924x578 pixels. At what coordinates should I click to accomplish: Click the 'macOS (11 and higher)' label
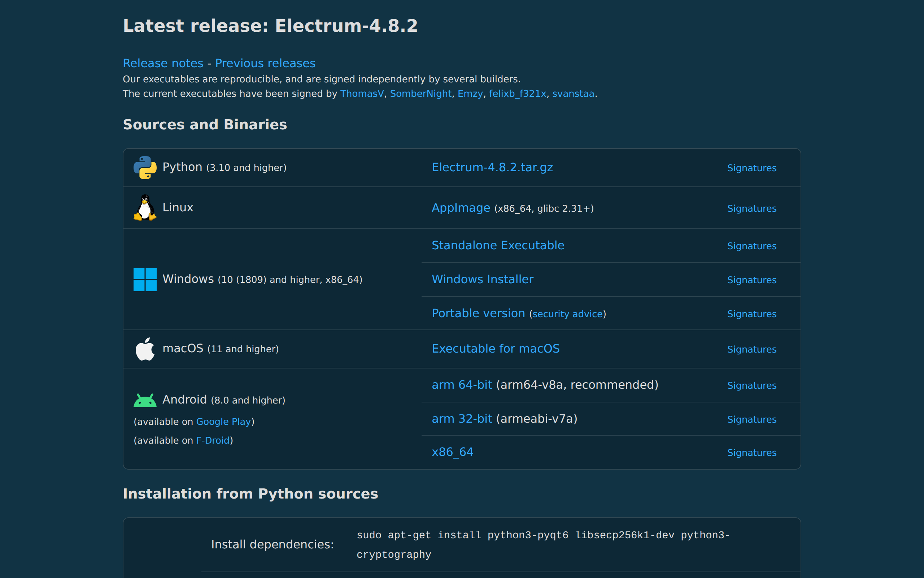pyautogui.click(x=221, y=349)
